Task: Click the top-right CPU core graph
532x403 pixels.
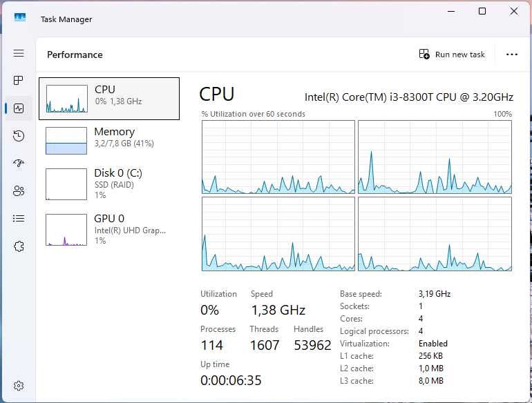Action: [435, 157]
